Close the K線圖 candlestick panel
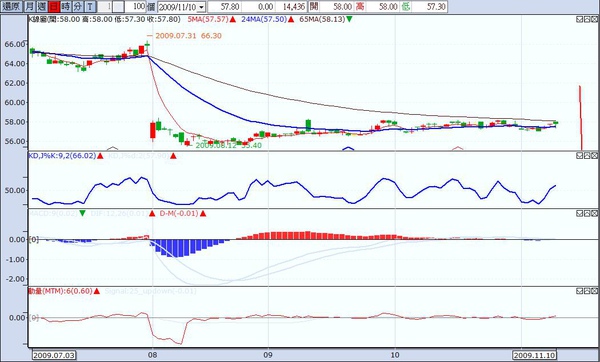600x362 pixels. tap(594, 19)
